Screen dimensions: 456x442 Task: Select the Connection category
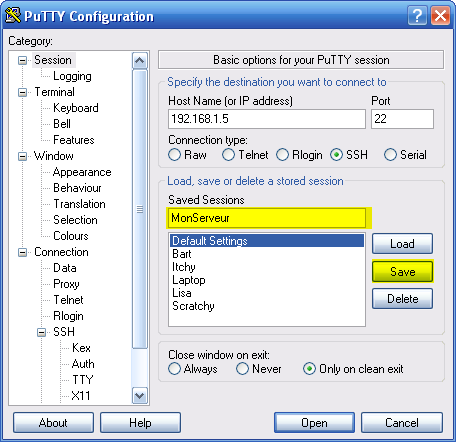pos(61,252)
